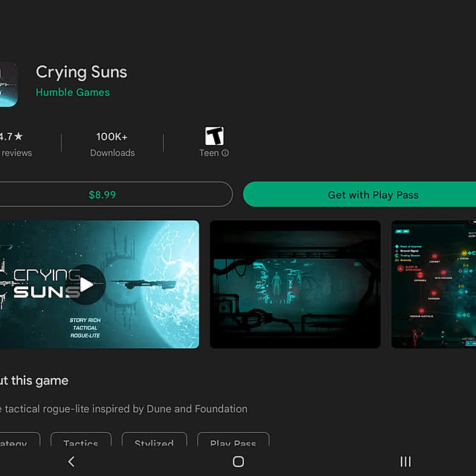Tap the tactical rogue-lite description text
The height and width of the screenshot is (476, 476).
point(123,409)
